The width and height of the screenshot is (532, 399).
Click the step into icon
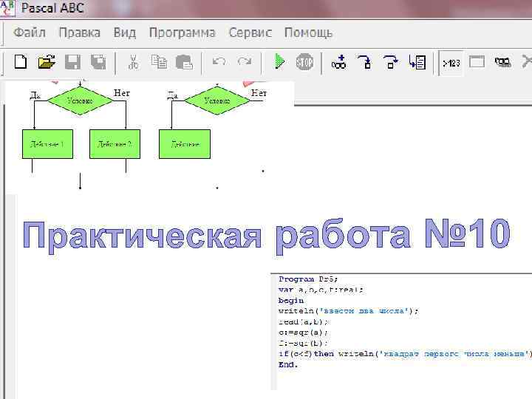[x=364, y=62]
